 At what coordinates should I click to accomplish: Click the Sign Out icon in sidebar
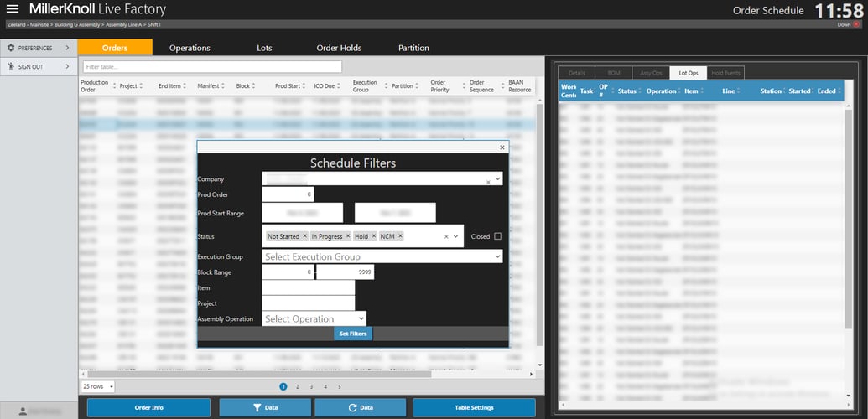pos(11,66)
